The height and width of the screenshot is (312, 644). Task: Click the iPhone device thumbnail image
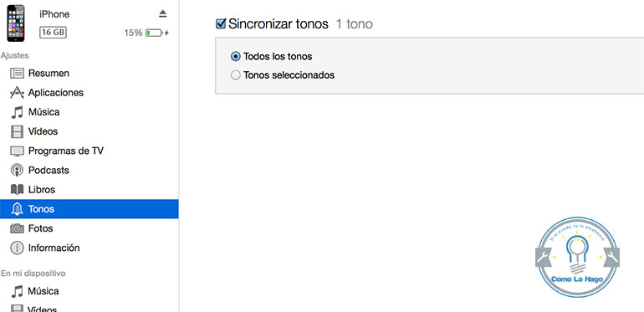(16, 23)
